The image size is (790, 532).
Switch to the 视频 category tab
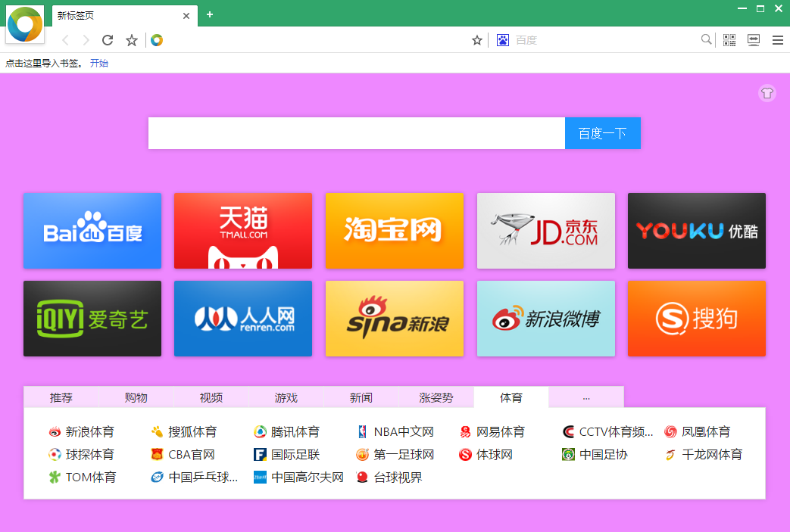[x=211, y=397]
